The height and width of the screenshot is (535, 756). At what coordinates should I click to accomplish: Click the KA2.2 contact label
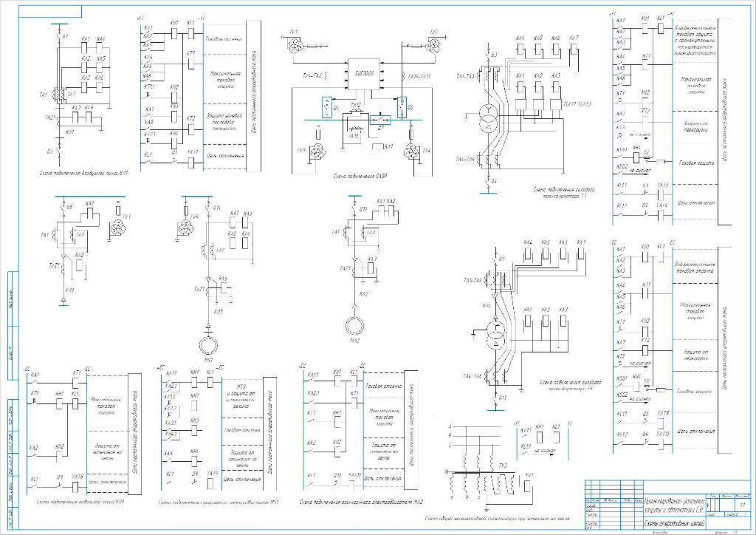171,408
